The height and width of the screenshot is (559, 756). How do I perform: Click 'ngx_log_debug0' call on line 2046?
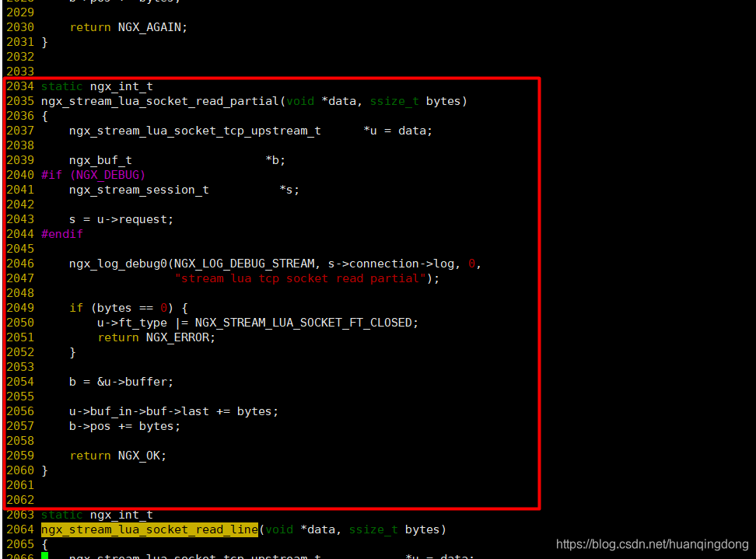tap(118, 264)
